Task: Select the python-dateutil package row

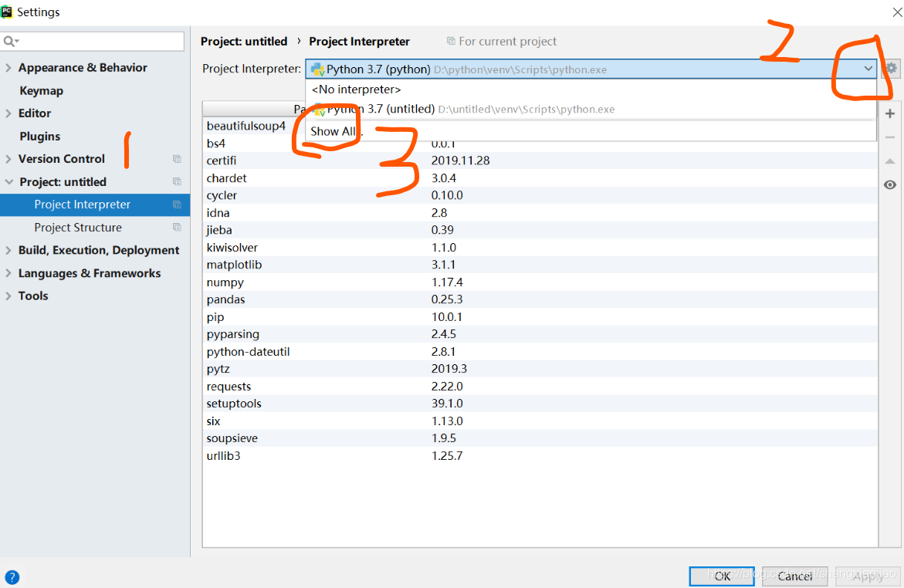Action: [540, 352]
